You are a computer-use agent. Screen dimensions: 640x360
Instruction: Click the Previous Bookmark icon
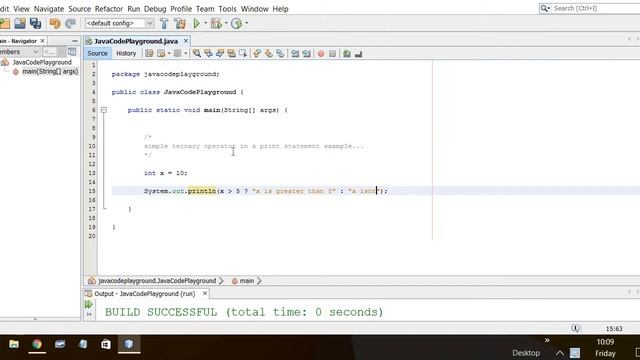click(x=257, y=53)
